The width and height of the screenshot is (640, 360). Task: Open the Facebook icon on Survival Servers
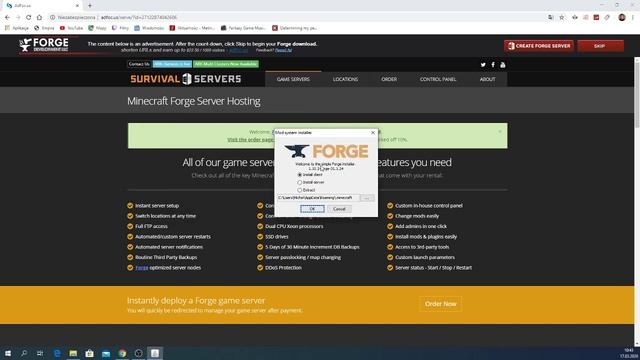[x=493, y=65]
